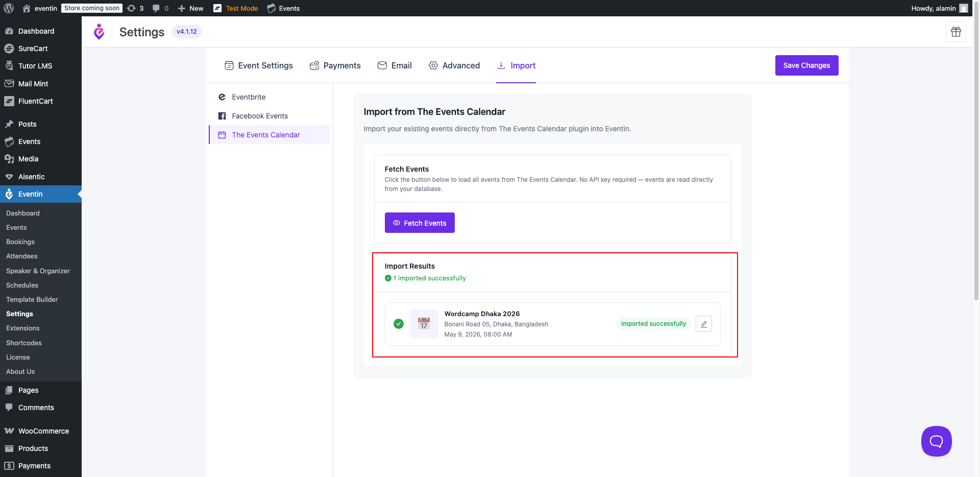
Task: Click the Imported successfully status badge
Action: (653, 324)
